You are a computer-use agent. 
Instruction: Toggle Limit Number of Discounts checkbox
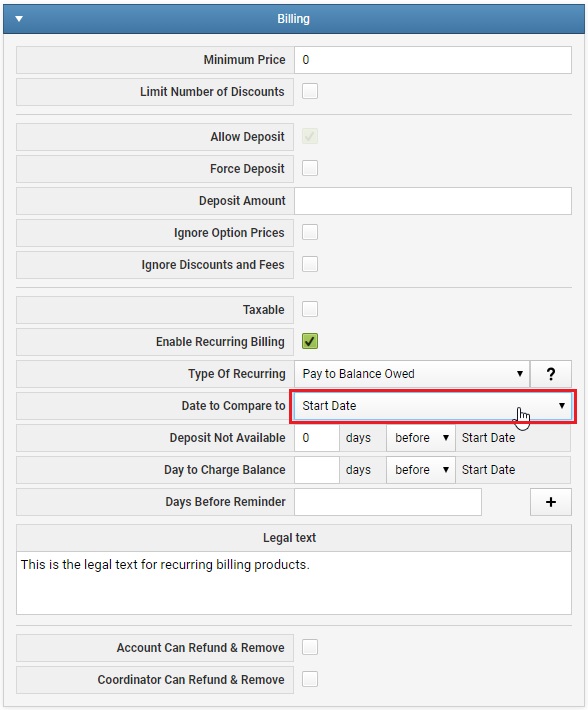(x=310, y=91)
